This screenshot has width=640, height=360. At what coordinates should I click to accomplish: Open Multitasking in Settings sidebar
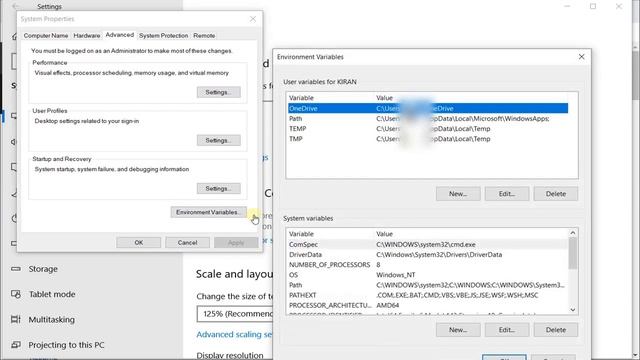click(x=51, y=320)
